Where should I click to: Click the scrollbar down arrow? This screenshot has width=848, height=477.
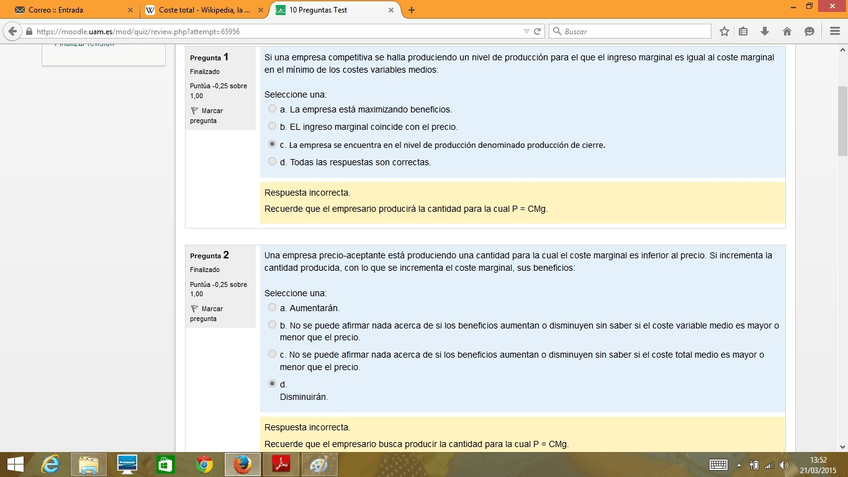coord(843,447)
